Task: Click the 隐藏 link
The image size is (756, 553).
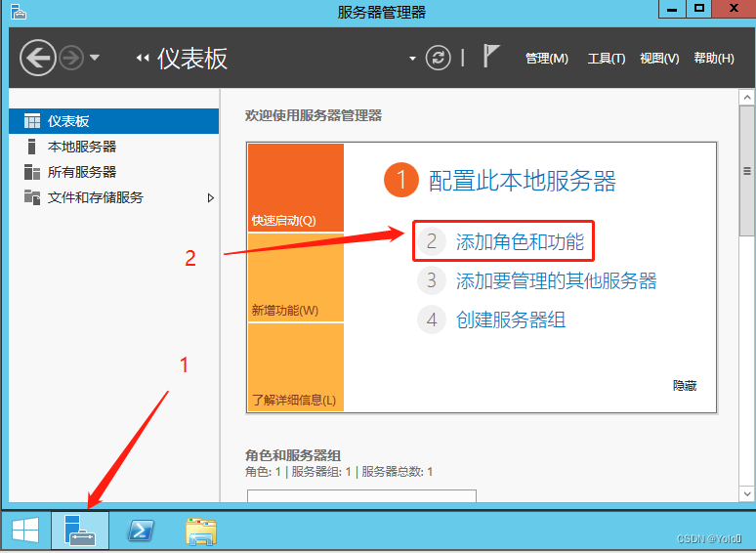Action: pos(684,386)
